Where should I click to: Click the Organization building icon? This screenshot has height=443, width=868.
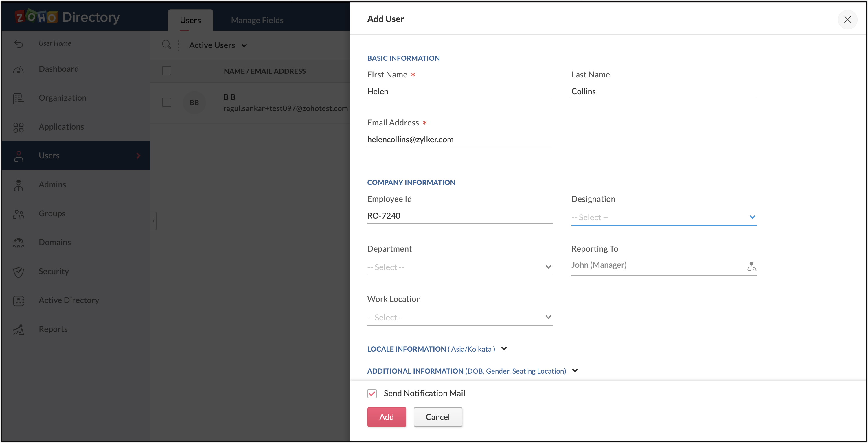click(19, 98)
